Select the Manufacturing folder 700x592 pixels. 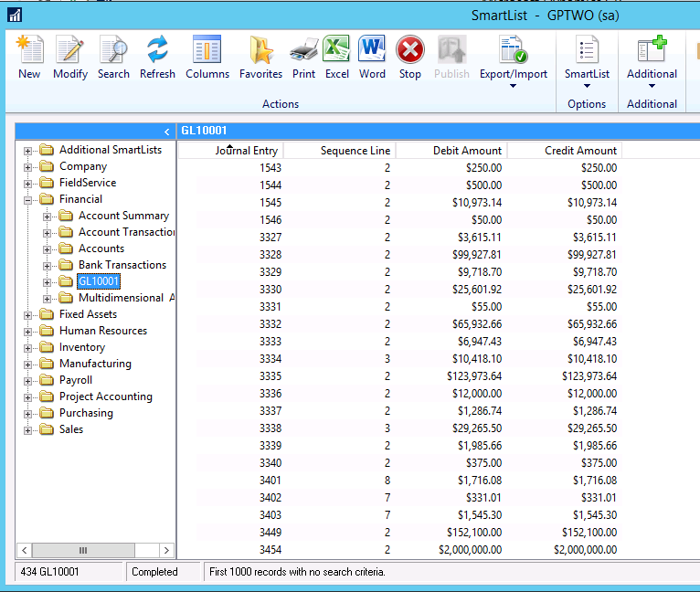tap(95, 364)
